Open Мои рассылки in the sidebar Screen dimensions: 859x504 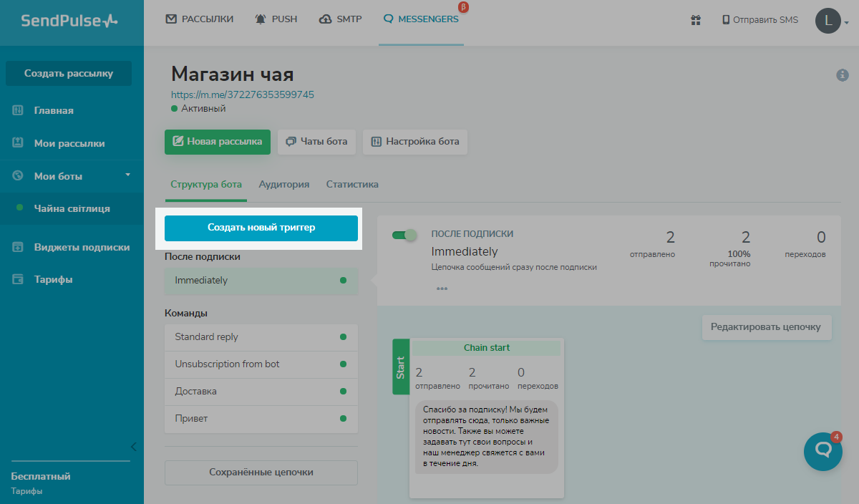pyautogui.click(x=69, y=143)
